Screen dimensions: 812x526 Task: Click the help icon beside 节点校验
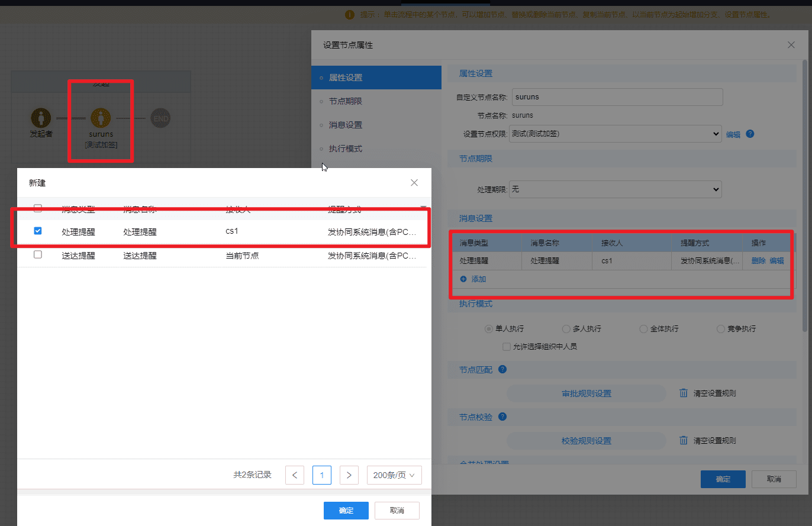click(502, 417)
